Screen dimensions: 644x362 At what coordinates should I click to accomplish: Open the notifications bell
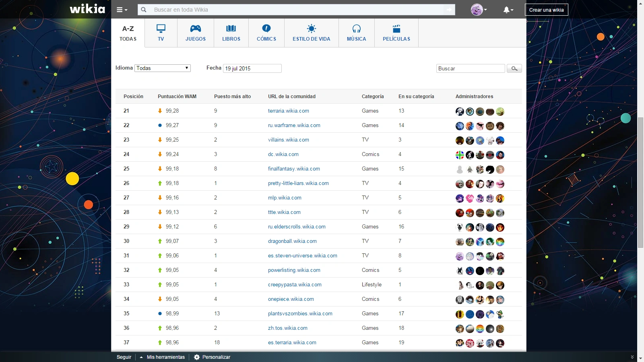[508, 10]
